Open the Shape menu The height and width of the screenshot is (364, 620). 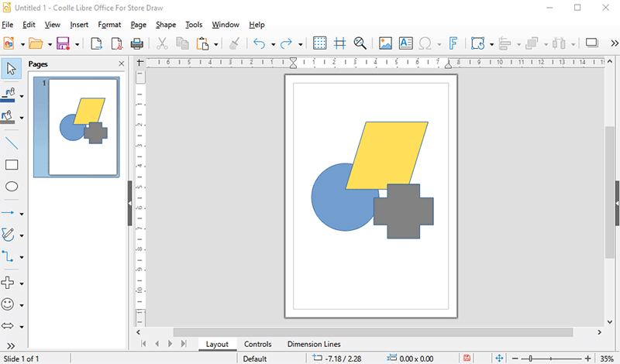point(166,25)
